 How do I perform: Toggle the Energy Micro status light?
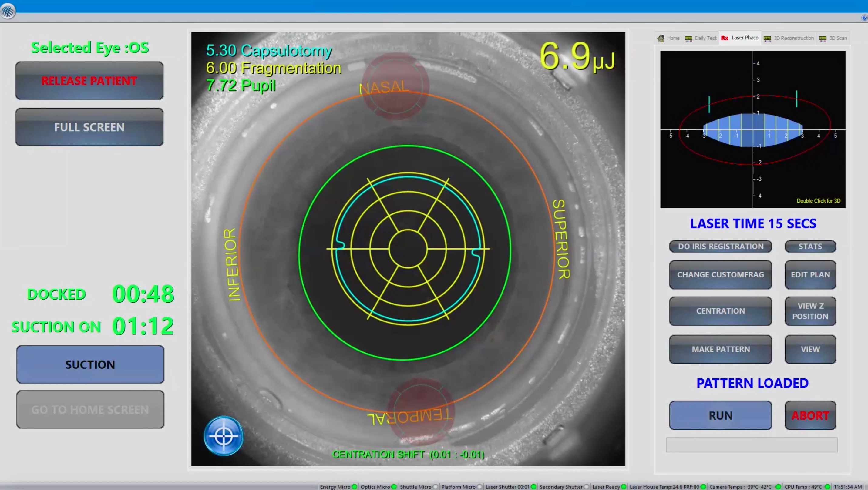(x=354, y=487)
